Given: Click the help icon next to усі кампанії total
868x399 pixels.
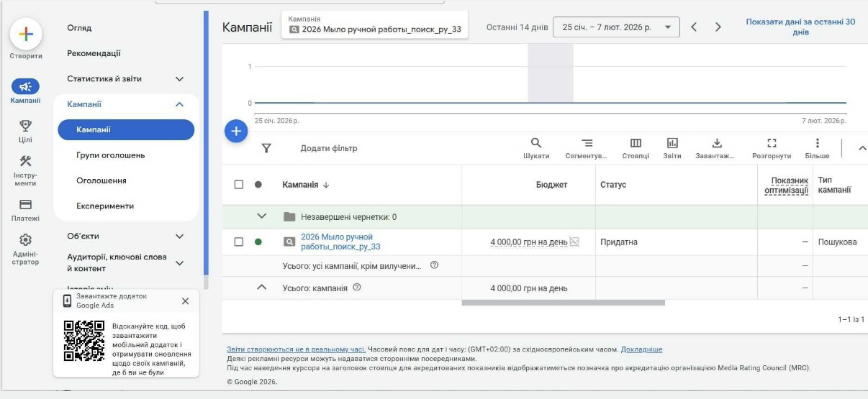Looking at the screenshot, I should click(434, 265).
